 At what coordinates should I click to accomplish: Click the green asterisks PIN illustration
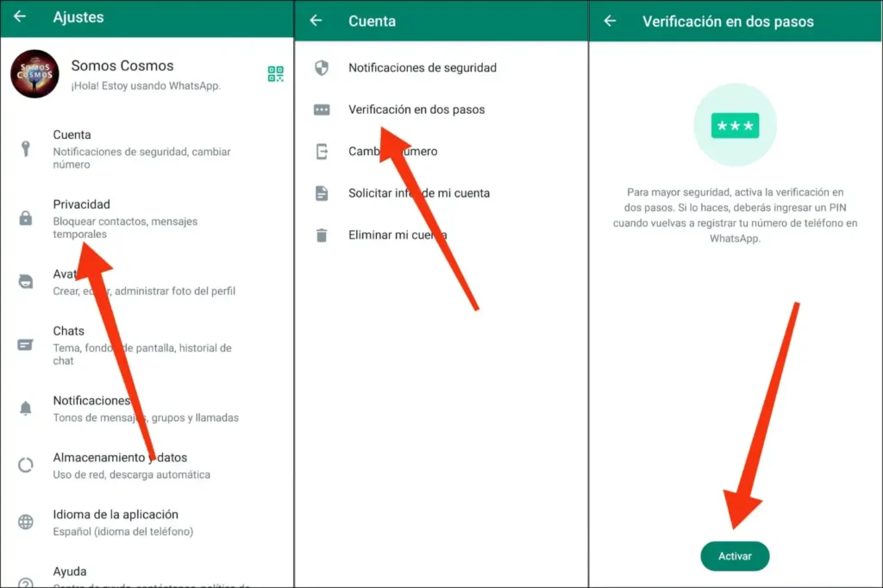pos(735,125)
